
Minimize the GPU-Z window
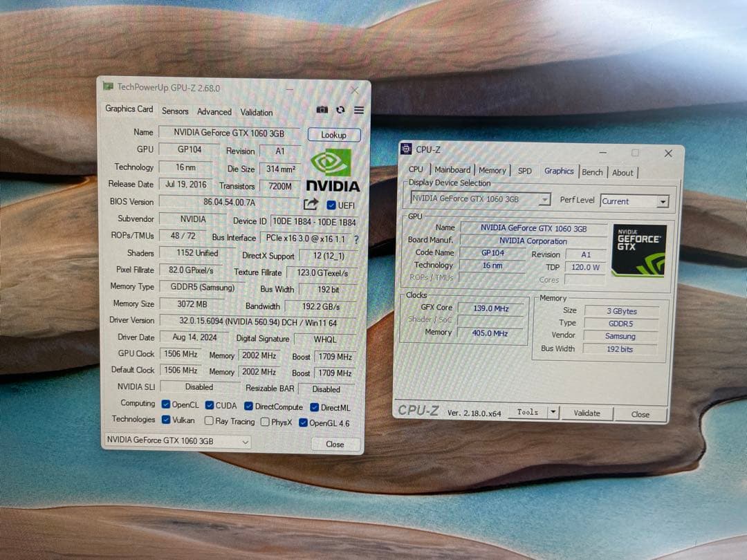290,89
